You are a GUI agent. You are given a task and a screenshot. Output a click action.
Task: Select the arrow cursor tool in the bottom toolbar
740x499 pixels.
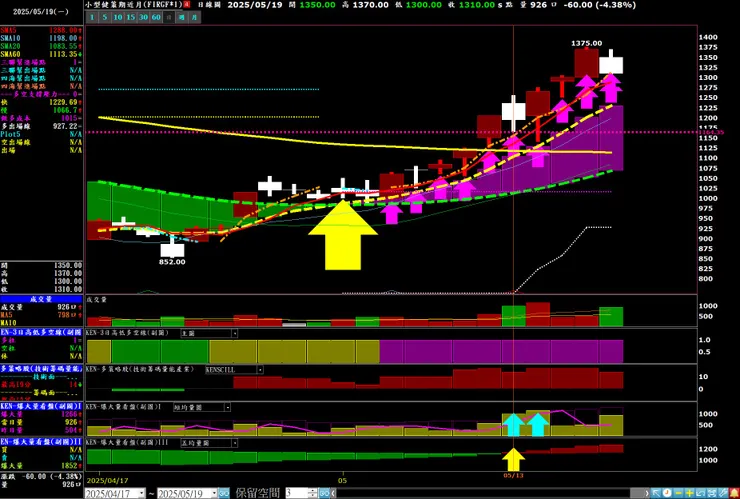click(x=656, y=493)
